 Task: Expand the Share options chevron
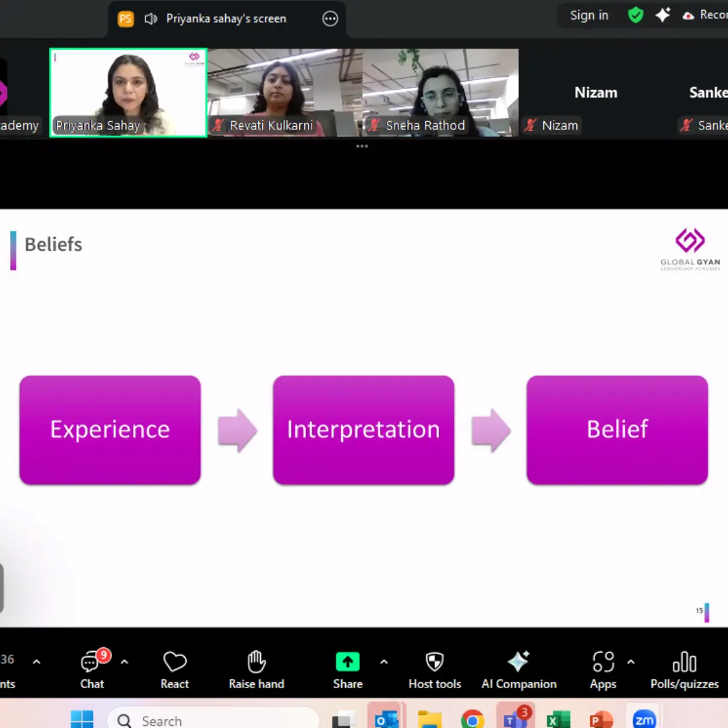384,662
